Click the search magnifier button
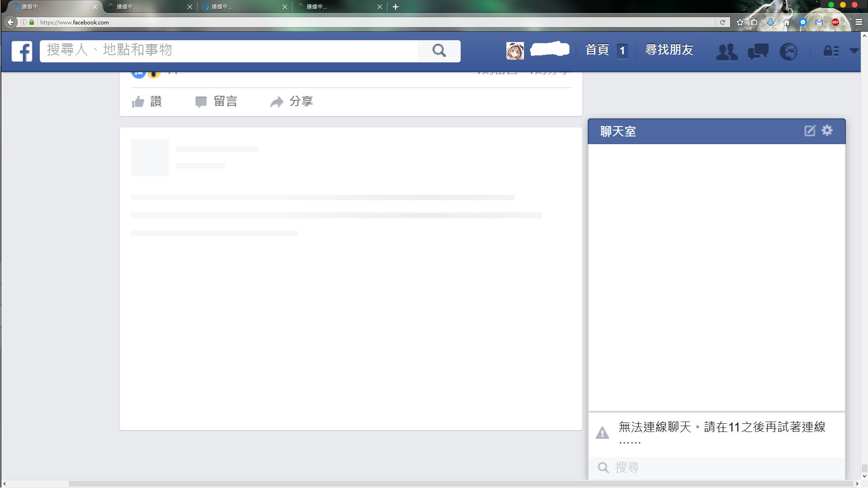This screenshot has height=488, width=868. (439, 51)
